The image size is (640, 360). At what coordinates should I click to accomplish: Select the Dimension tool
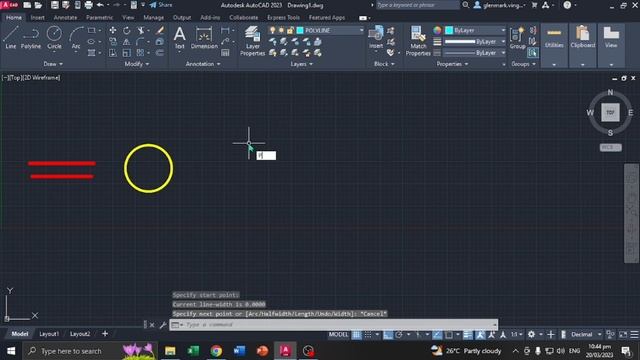click(x=204, y=38)
